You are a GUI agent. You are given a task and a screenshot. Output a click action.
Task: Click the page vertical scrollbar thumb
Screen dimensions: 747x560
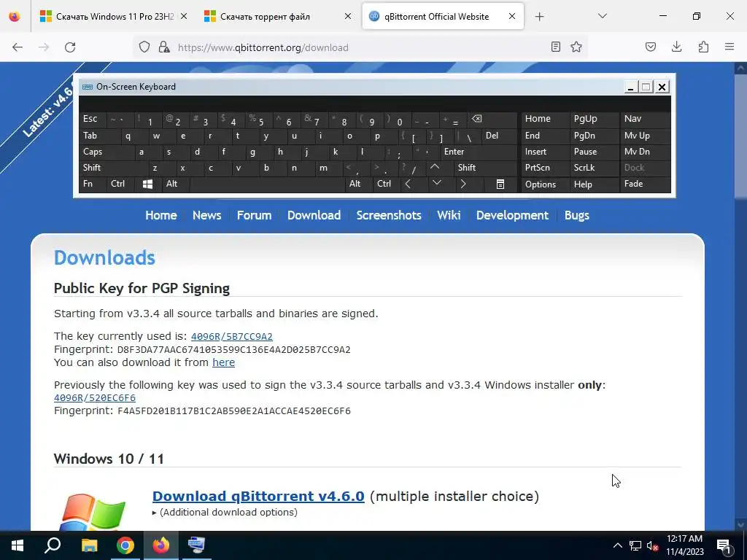click(x=740, y=136)
